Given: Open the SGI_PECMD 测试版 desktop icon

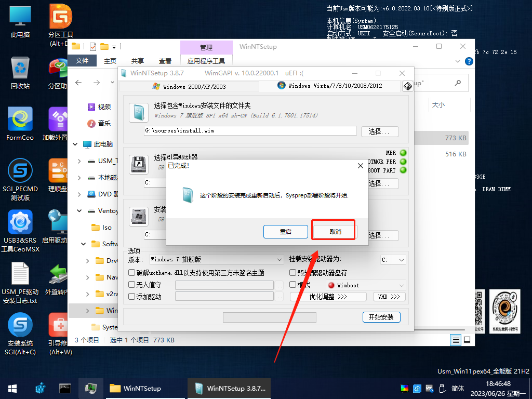Looking at the screenshot, I should [20, 179].
